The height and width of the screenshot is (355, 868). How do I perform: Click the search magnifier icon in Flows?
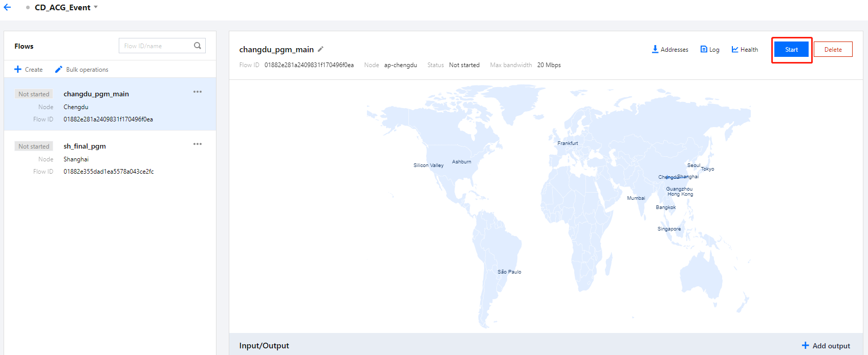coord(198,46)
